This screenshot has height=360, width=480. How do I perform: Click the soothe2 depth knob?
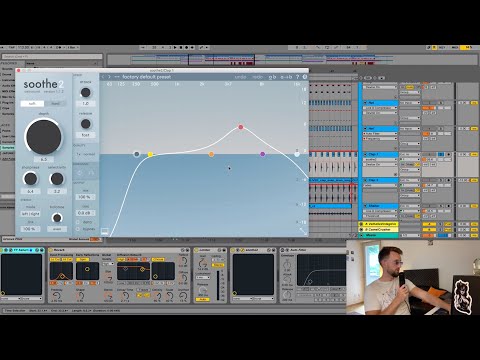click(x=43, y=137)
